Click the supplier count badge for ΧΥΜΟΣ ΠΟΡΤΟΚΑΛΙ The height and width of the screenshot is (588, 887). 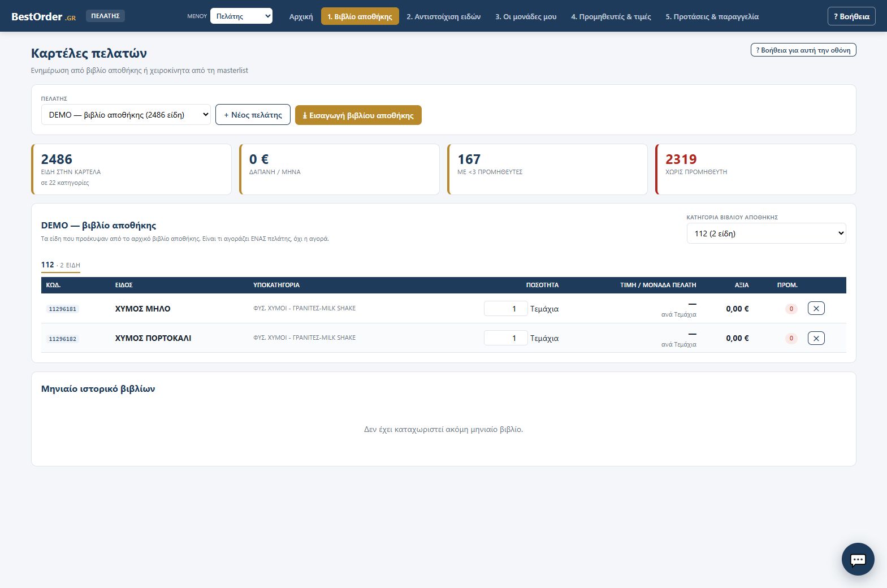pyautogui.click(x=791, y=338)
